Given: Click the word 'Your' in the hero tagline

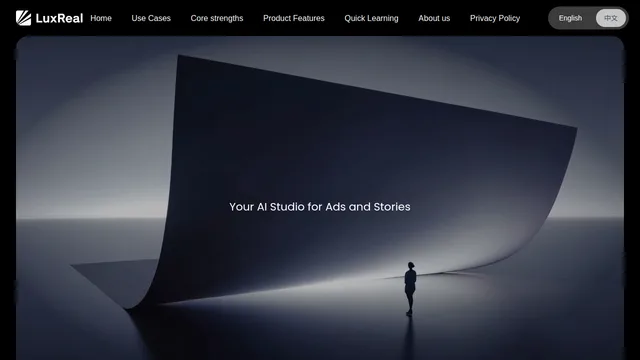Looking at the screenshot, I should pos(241,207).
